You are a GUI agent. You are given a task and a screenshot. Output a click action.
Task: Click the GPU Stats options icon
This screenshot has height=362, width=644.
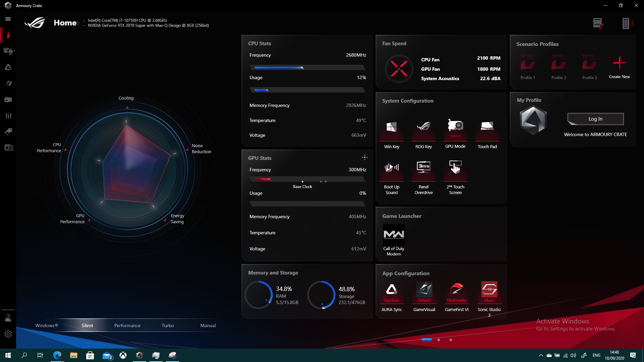(x=365, y=158)
